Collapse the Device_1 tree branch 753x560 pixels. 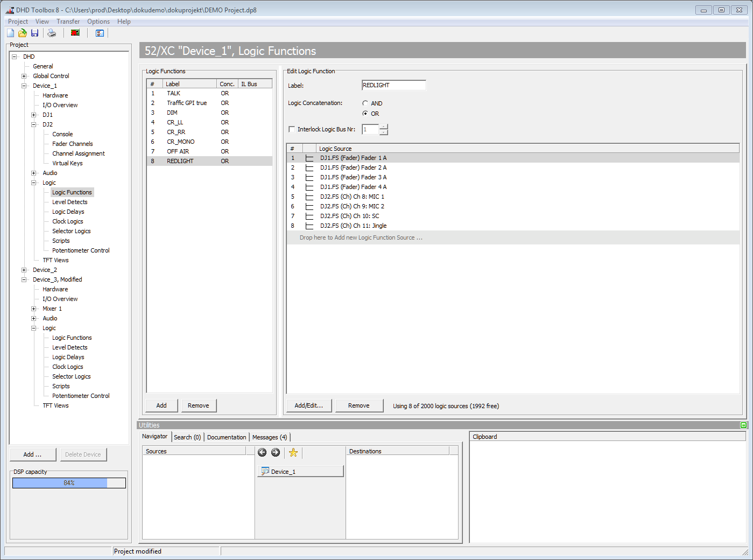click(x=23, y=85)
